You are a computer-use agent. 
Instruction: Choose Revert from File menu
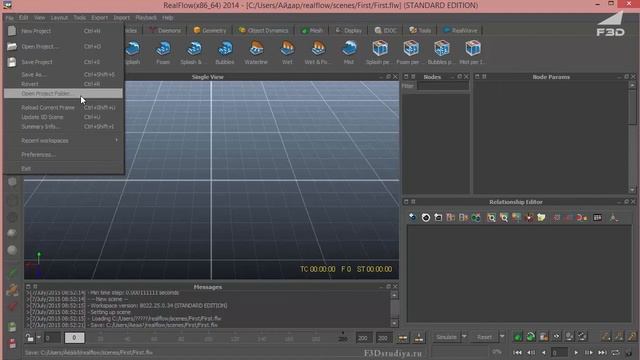pos(63,84)
